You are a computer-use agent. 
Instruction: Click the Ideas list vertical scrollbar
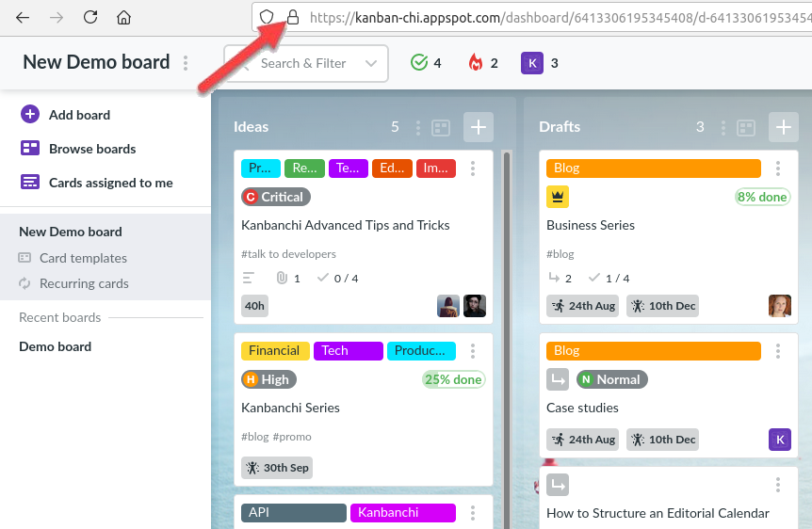point(507,339)
